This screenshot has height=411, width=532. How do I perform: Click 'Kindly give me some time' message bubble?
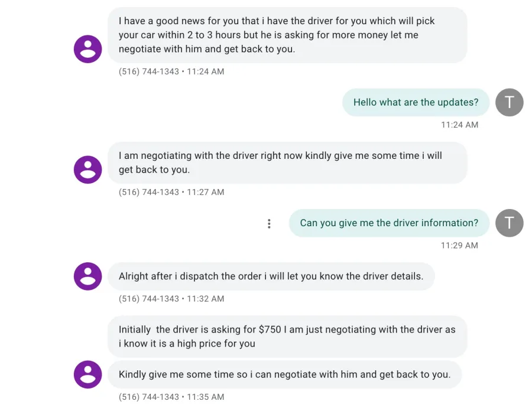[285, 374]
